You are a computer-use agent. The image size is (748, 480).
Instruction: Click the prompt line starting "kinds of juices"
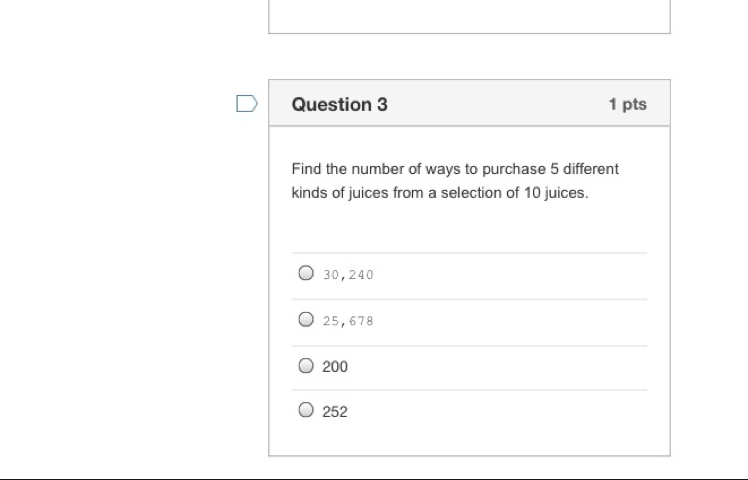pos(440,193)
